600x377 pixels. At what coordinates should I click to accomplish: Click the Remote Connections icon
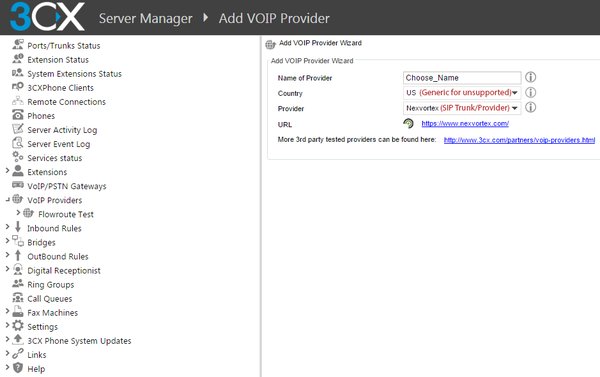(x=18, y=101)
